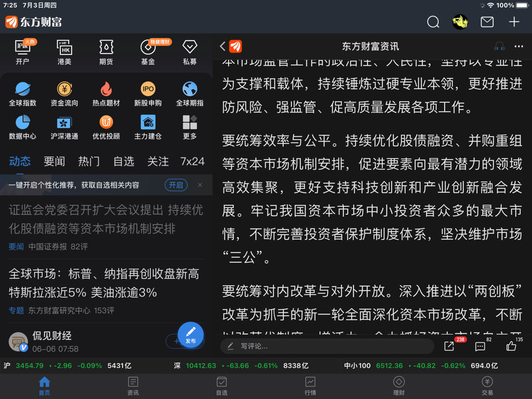
Task: Go to 自选 watchlist bottom tab
Action: 221,386
